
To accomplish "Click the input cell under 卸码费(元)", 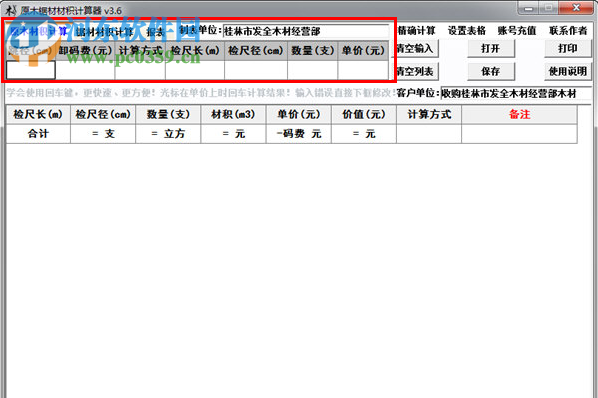I will [x=85, y=70].
